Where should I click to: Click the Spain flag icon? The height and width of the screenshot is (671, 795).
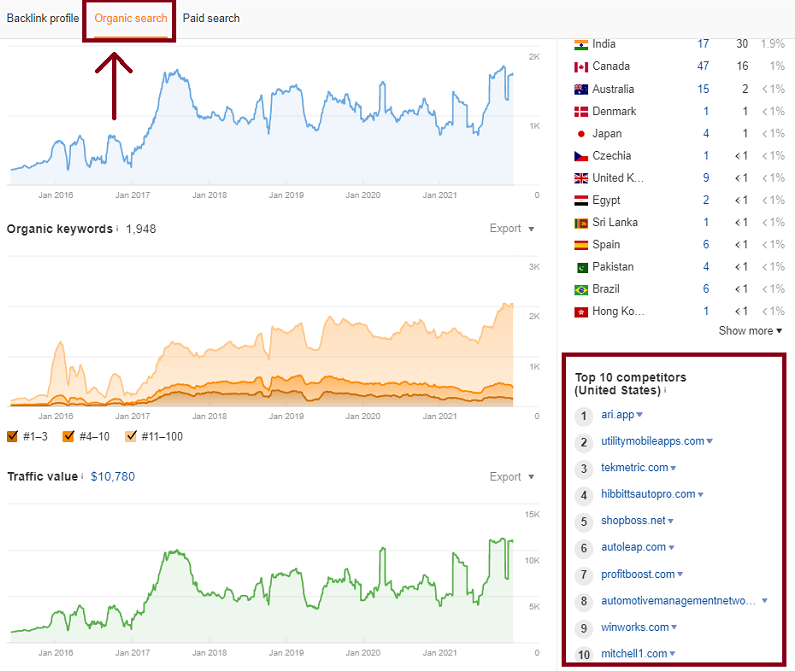coord(581,245)
